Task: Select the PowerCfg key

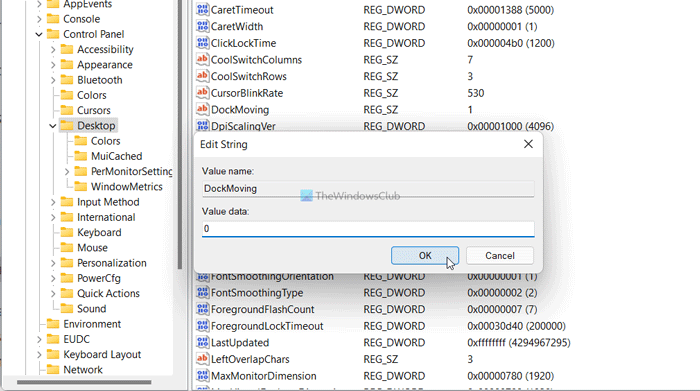Action: pyautogui.click(x=99, y=278)
